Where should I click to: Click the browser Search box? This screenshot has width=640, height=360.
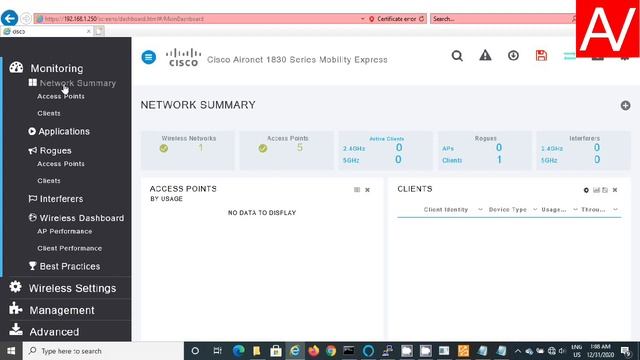502,19
